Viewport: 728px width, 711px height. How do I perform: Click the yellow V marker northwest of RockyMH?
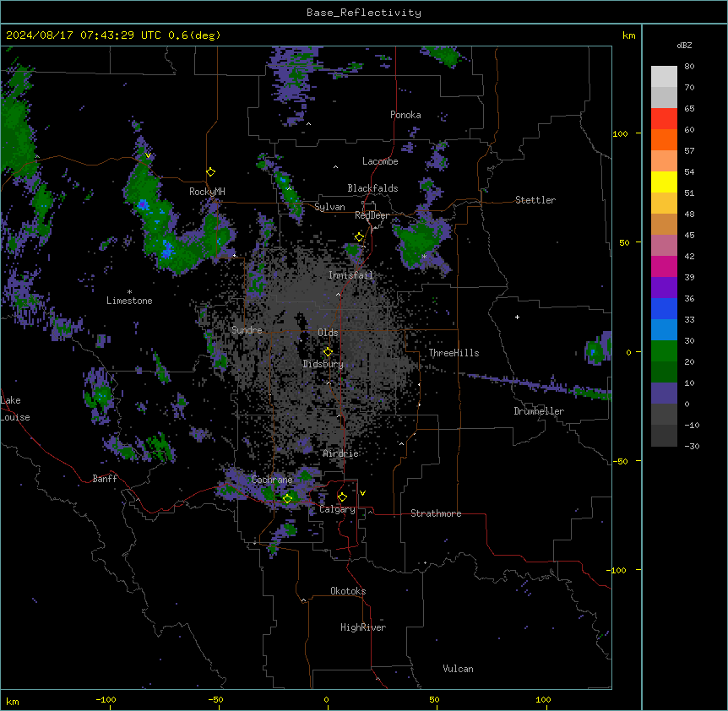tap(148, 155)
